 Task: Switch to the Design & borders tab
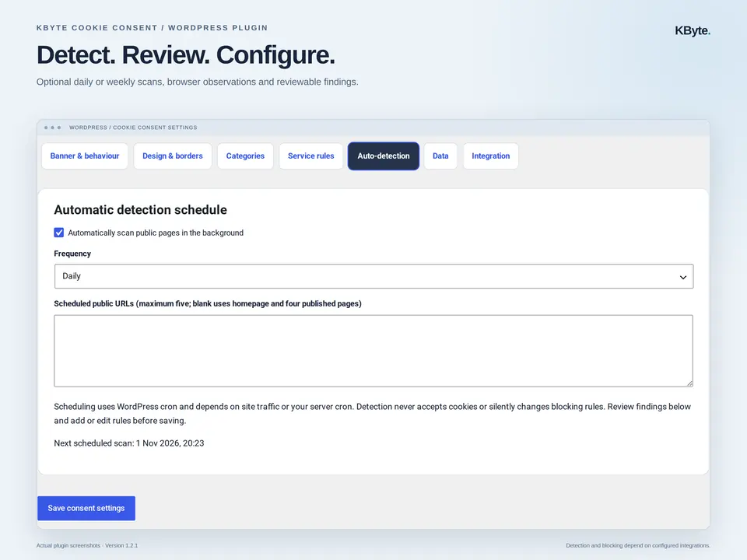[173, 156]
